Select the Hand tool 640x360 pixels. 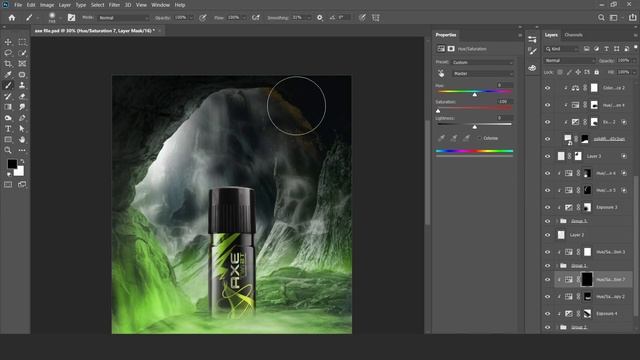point(22,140)
